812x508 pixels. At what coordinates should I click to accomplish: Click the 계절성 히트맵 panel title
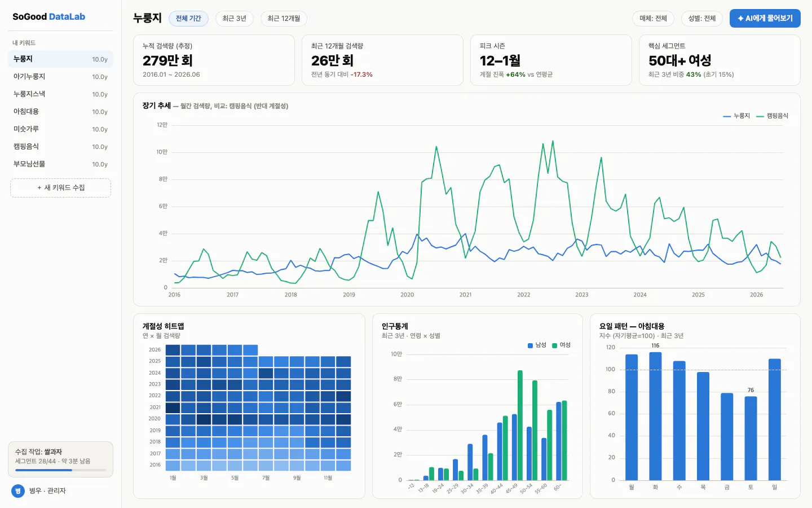[x=163, y=326]
